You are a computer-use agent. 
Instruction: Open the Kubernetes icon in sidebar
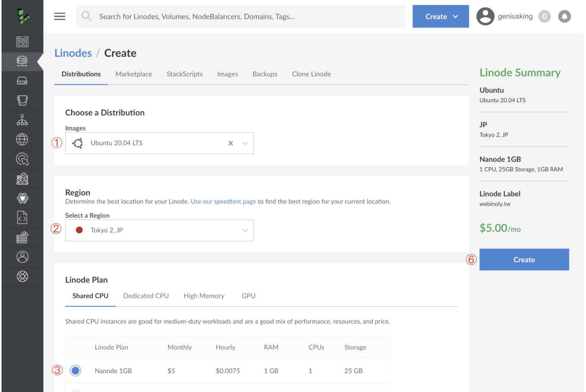coord(22,198)
